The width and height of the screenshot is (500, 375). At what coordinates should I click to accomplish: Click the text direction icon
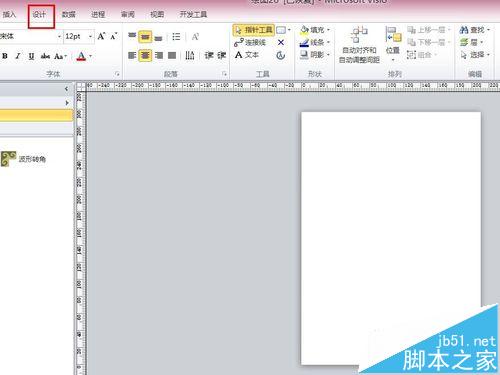tap(190, 55)
